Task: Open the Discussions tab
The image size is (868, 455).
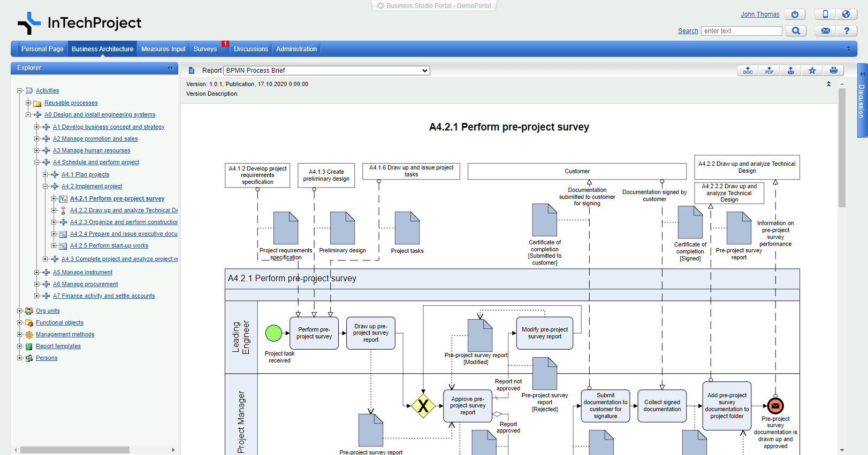Action: (x=251, y=49)
